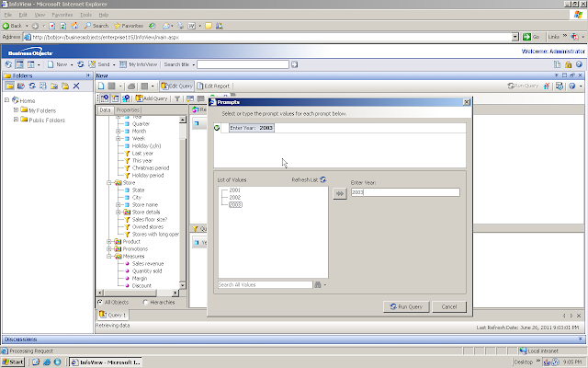Click the My InfoView icon

click(122, 64)
